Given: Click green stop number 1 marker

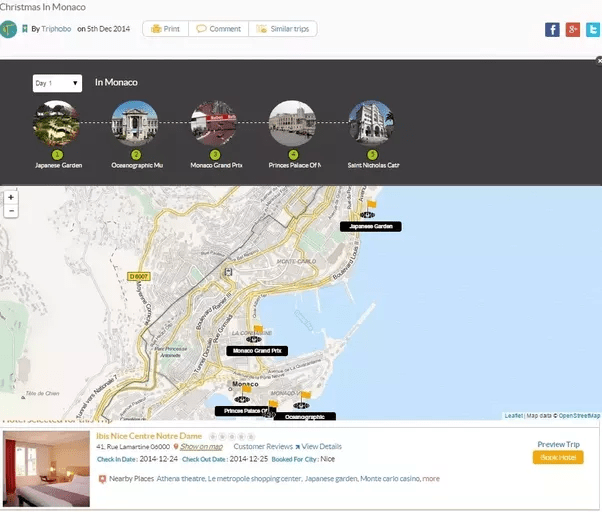Looking at the screenshot, I should [x=57, y=155].
